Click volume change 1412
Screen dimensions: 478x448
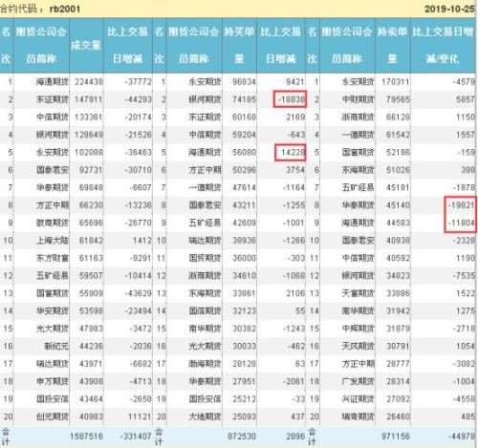[x=142, y=241]
